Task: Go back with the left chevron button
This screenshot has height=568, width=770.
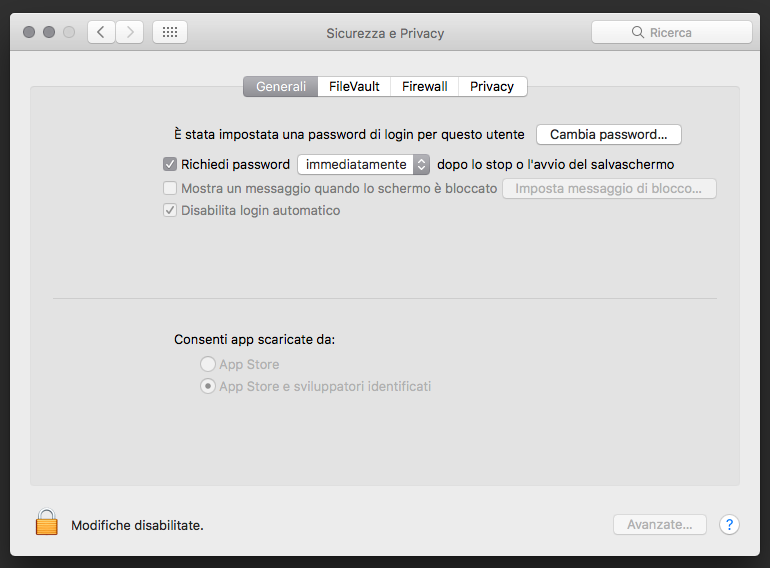Action: click(101, 32)
